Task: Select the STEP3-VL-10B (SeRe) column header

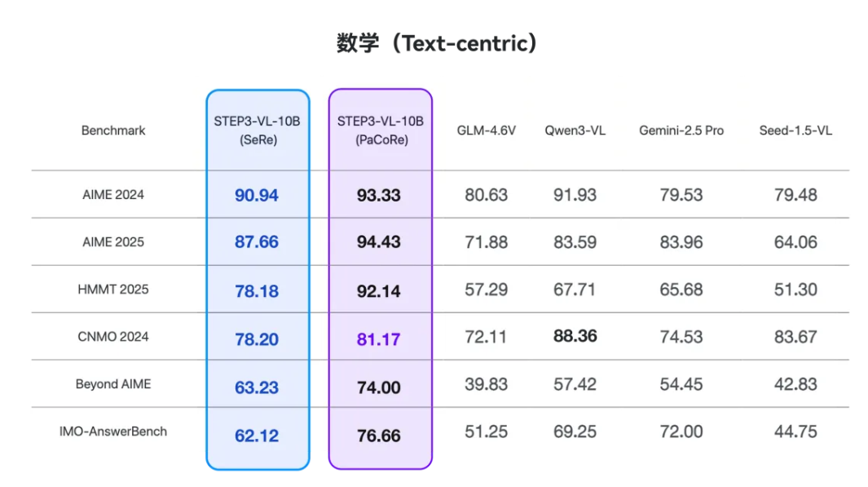Action: click(258, 131)
